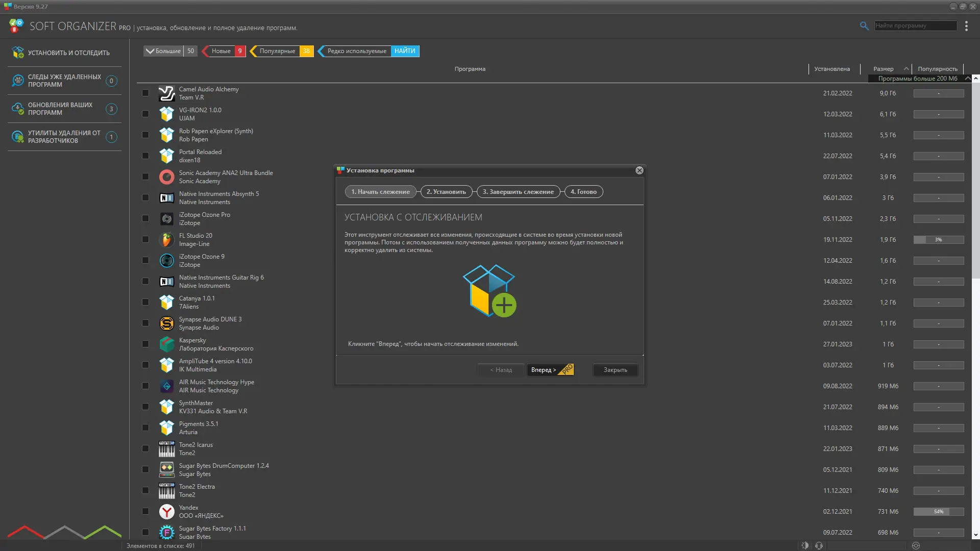This screenshot has height=551, width=980.
Task: Open the 2. Установить step tab
Action: pos(446,192)
